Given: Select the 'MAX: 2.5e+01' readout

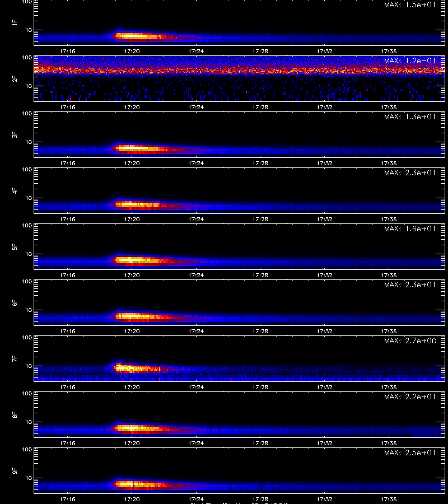Looking at the screenshot, I should tap(410, 452).
